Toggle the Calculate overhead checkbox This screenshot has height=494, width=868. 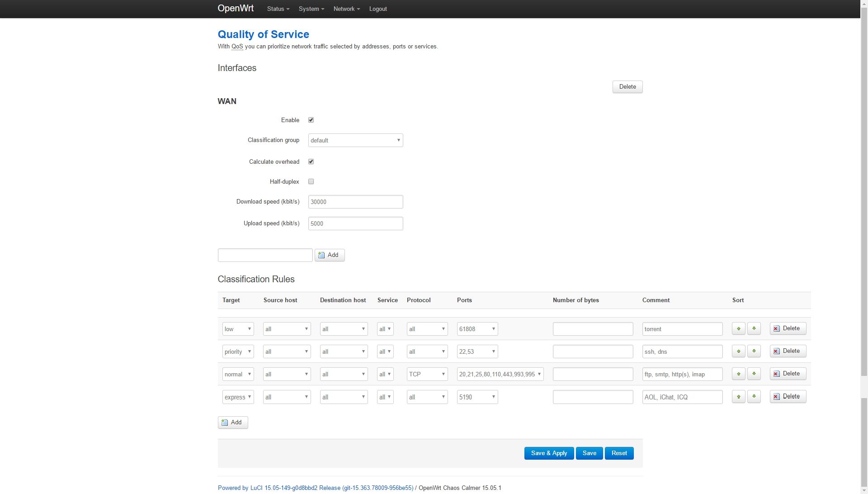(311, 161)
